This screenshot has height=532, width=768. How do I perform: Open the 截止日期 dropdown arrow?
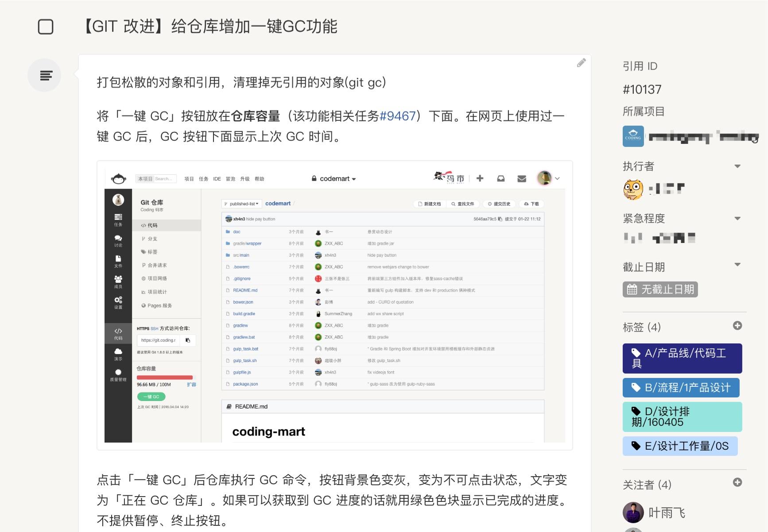tap(738, 264)
